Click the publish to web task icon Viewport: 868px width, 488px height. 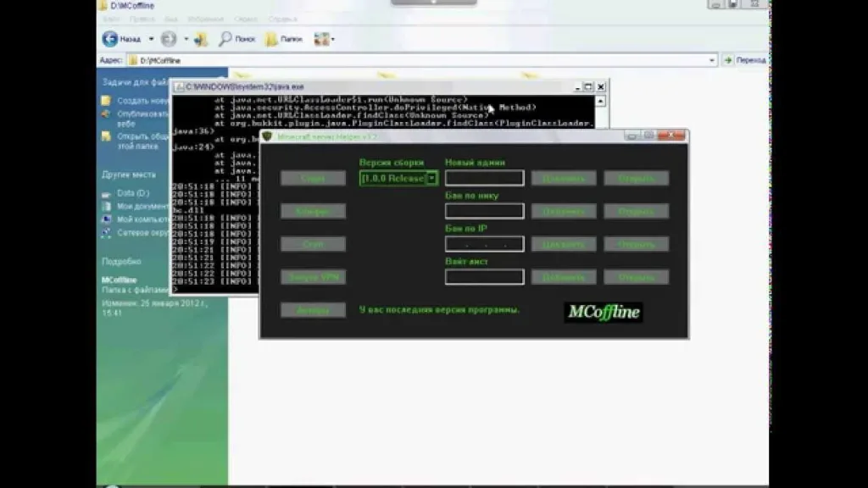(106, 114)
